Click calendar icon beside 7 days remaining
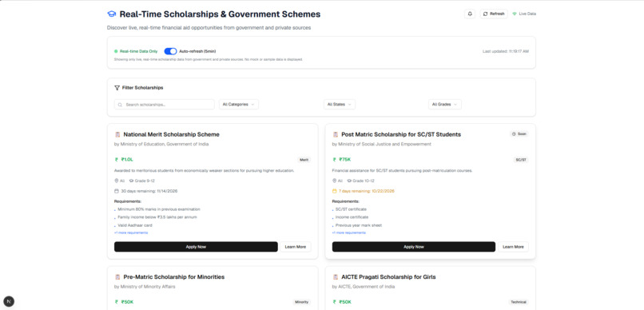The image size is (644, 310). click(334, 191)
